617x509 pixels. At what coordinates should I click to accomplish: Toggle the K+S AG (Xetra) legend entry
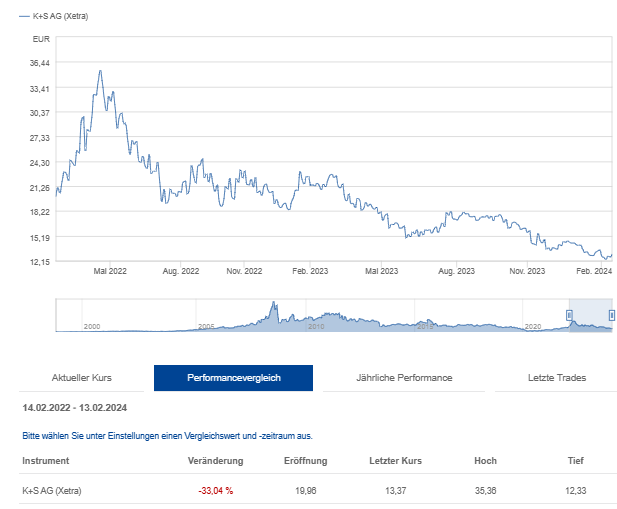(54, 16)
